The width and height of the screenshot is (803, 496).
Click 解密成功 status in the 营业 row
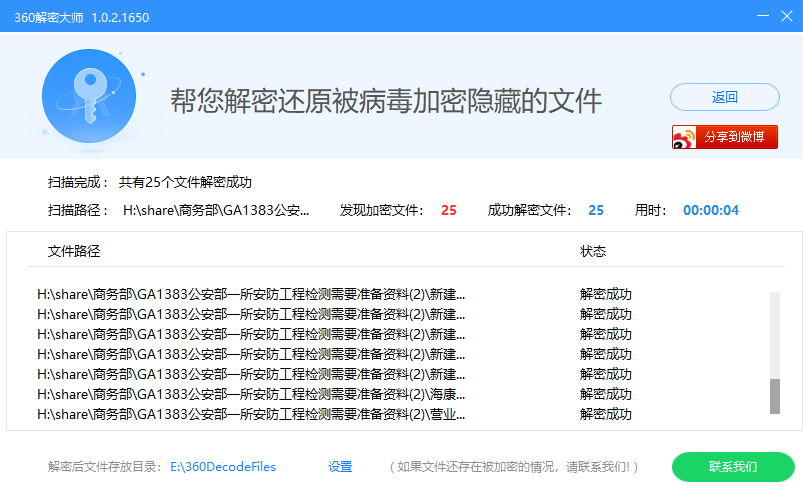(x=606, y=414)
